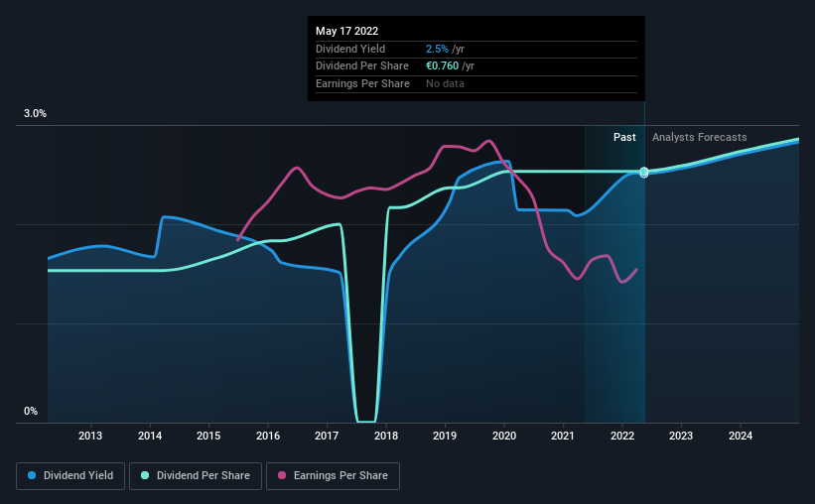Click the 2017 x-axis label
This screenshot has height=504, width=815.
tap(327, 436)
